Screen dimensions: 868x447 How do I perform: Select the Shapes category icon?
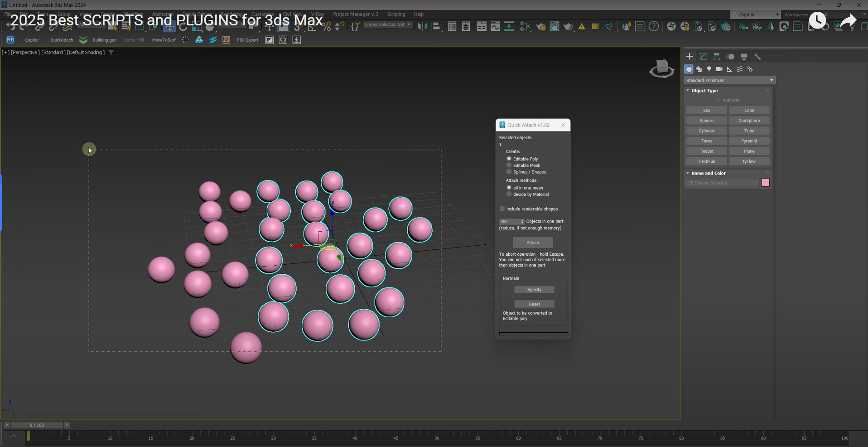pos(699,69)
